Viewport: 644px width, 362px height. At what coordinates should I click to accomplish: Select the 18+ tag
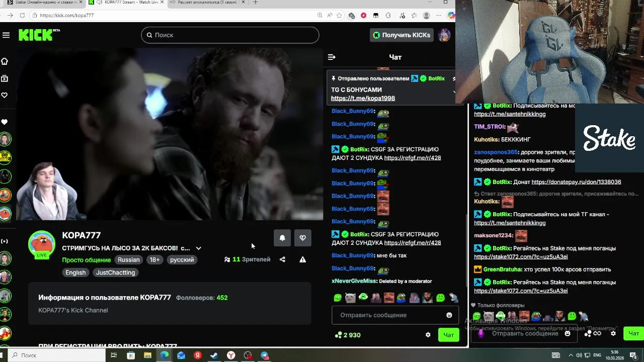(154, 260)
